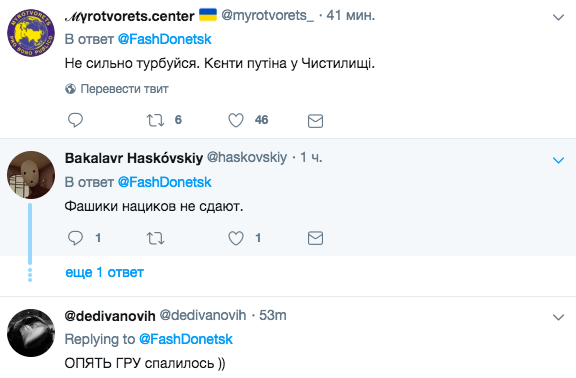Retweet the myrotvorets.center tweet
Viewport: 576px width, 378px height.
[x=155, y=120]
